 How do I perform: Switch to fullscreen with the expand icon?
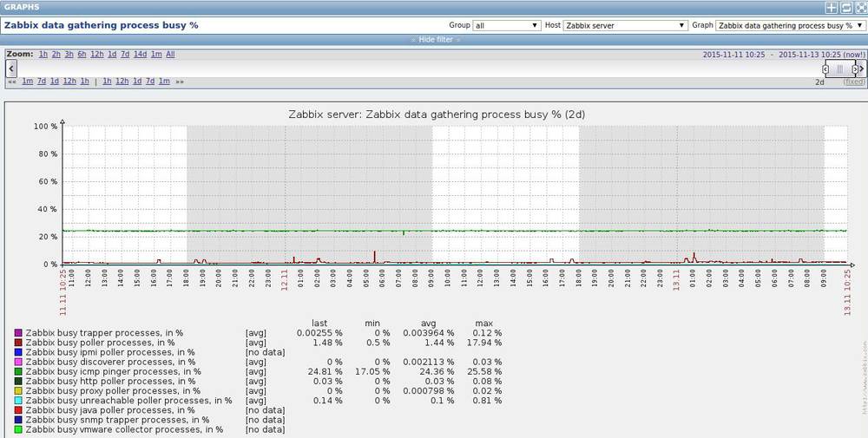861,7
